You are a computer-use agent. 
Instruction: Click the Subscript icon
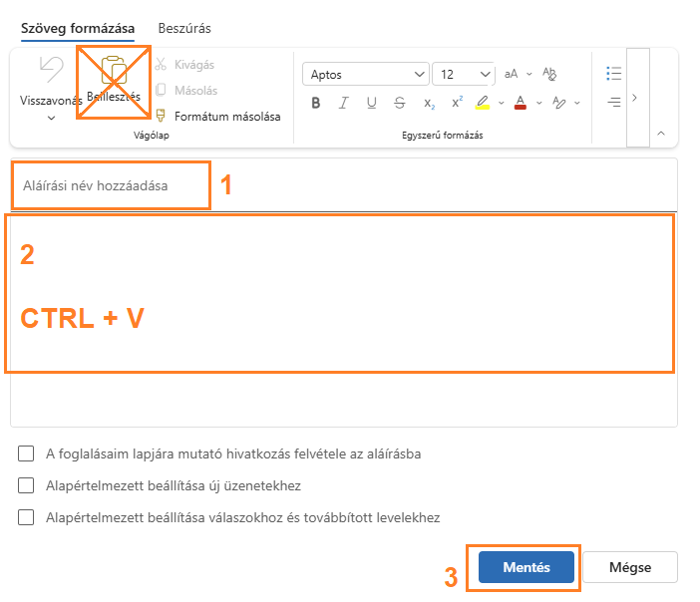(x=429, y=103)
